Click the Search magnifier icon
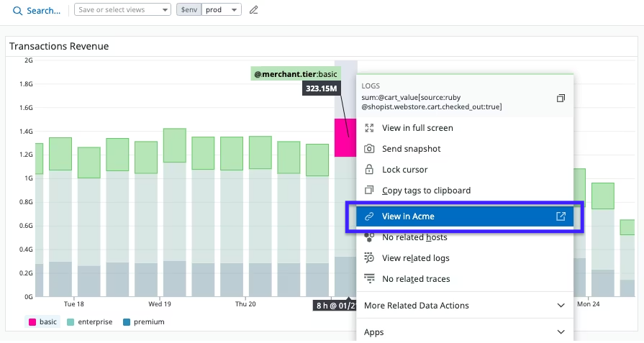This screenshot has width=644, height=343. (18, 11)
